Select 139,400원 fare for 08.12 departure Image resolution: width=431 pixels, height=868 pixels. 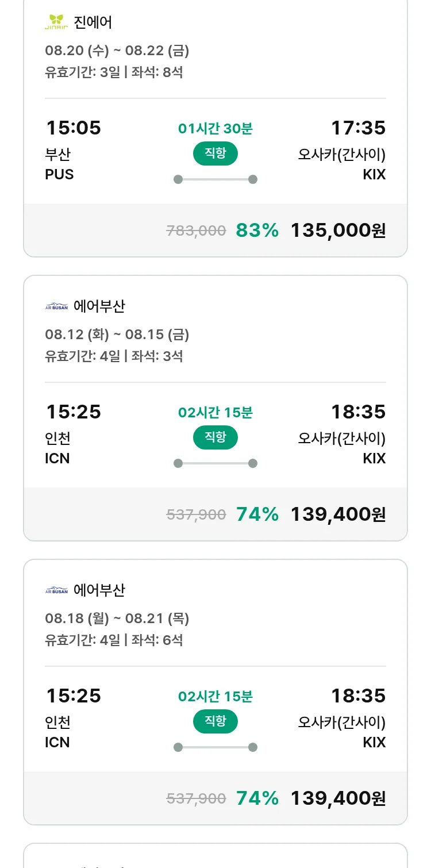(x=338, y=514)
